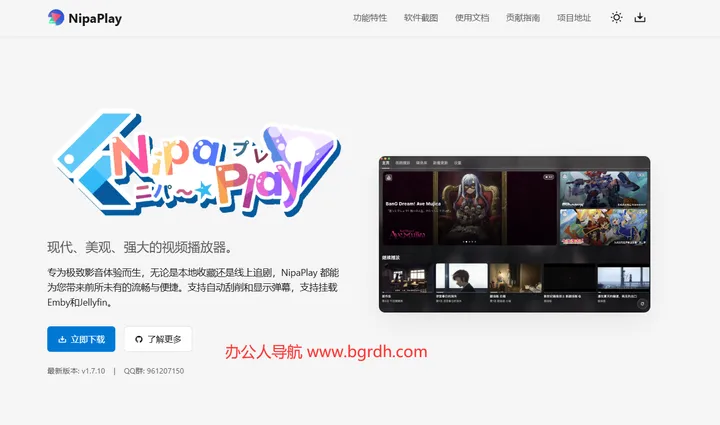Click the headline 现代、美观、强大的视频播放器
The width and height of the screenshot is (720, 425).
(x=140, y=247)
